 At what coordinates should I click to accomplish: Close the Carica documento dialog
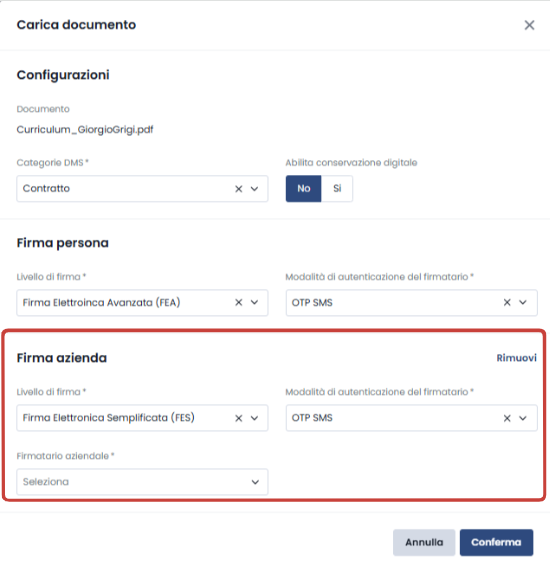click(x=529, y=25)
